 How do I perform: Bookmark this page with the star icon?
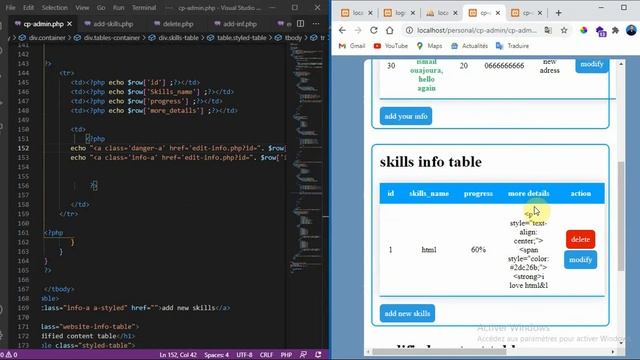[x=564, y=30]
